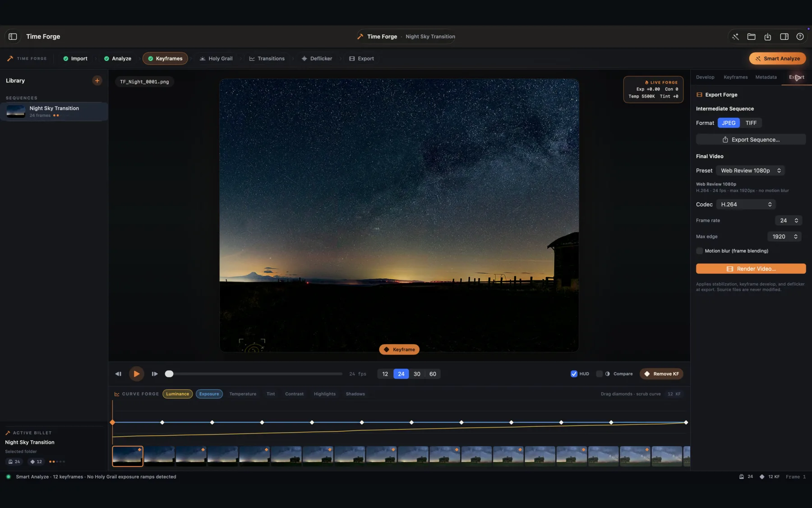The image size is (812, 508).
Task: Go to the Analyze step
Action: [x=117, y=59]
